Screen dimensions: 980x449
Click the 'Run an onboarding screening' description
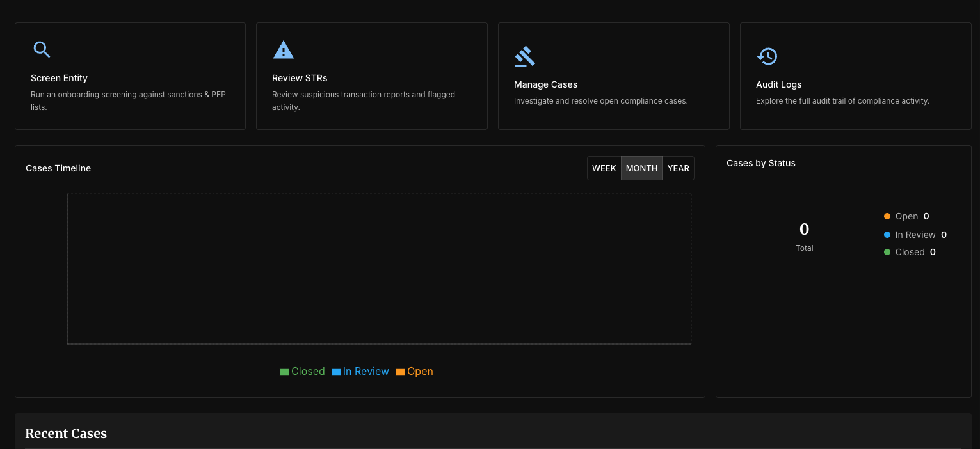point(128,101)
